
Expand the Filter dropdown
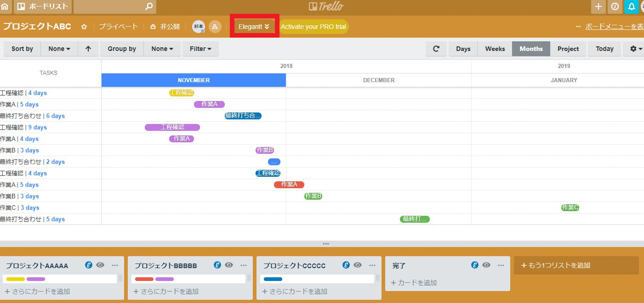coord(200,49)
